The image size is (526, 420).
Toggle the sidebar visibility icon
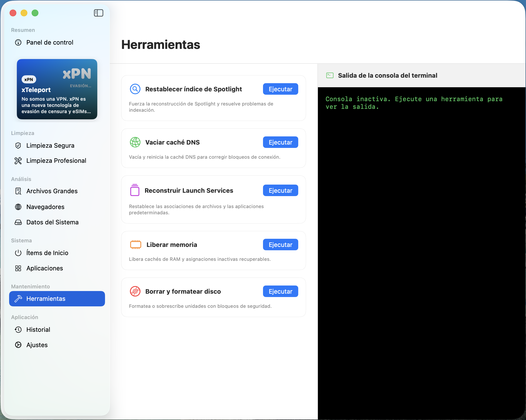tap(99, 13)
